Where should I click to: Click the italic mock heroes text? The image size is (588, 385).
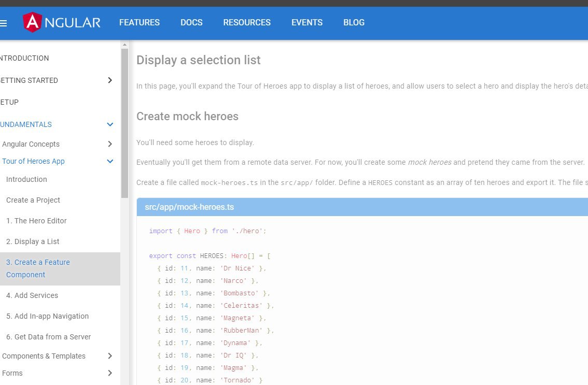coord(430,162)
